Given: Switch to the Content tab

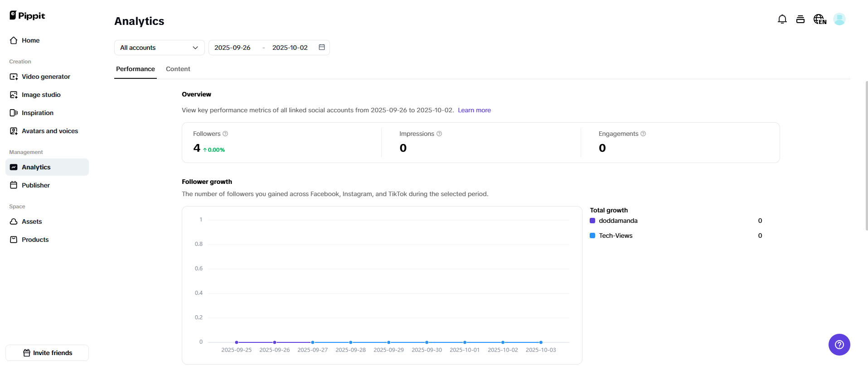Looking at the screenshot, I should point(178,69).
